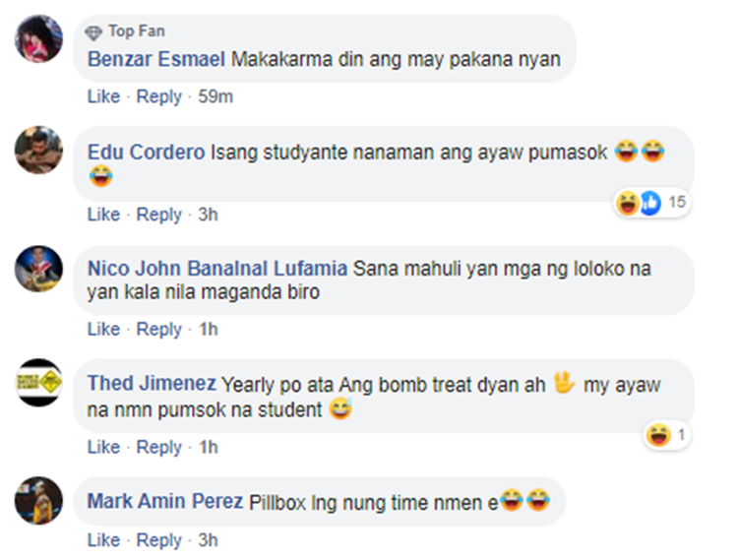Image resolution: width=738 pixels, height=560 pixels.
Task: Open the Nico John Banalnal Lufamia name link
Action: click(216, 268)
